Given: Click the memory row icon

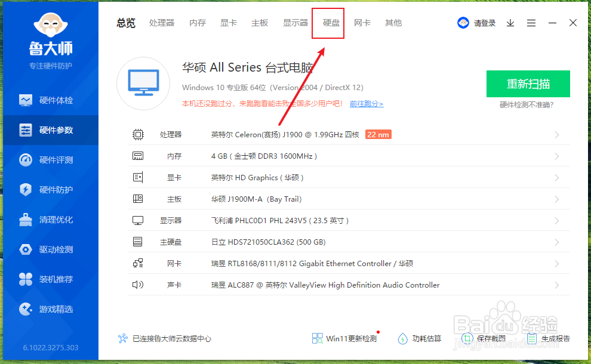Looking at the screenshot, I should click(x=138, y=156).
